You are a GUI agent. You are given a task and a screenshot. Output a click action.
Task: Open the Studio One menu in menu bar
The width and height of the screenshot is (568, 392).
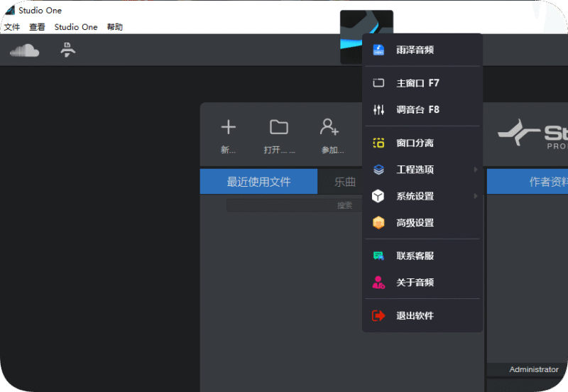(76, 27)
